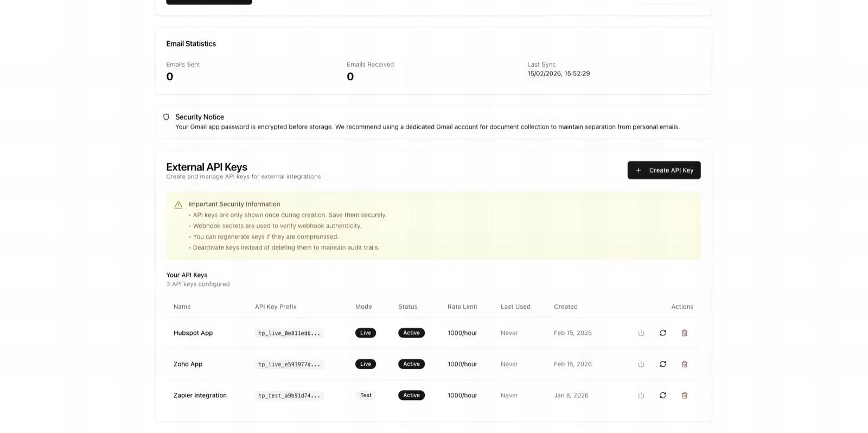Delete the Hubspot App API key
This screenshot has width=868, height=433.
coord(684,333)
